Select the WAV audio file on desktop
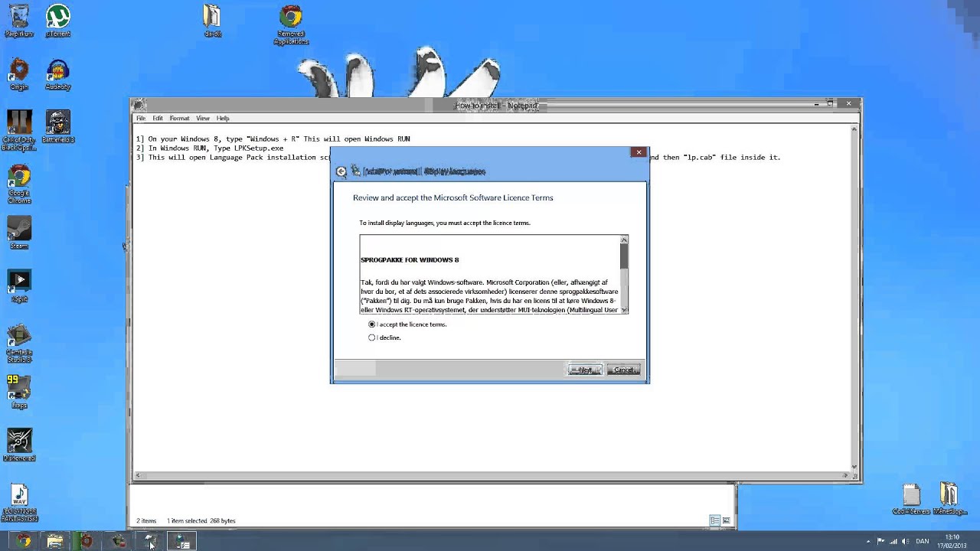Screen dimensions: 980x551 [x=19, y=503]
